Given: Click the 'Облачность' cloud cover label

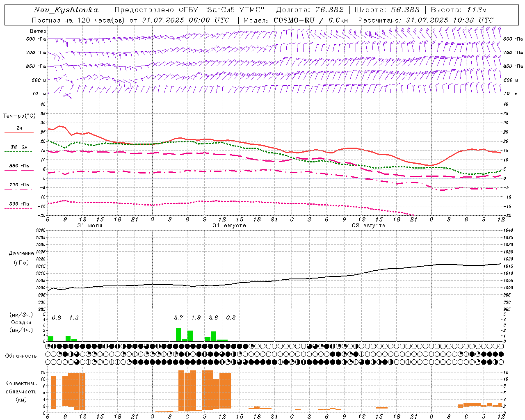Looking at the screenshot, I should (21, 356).
